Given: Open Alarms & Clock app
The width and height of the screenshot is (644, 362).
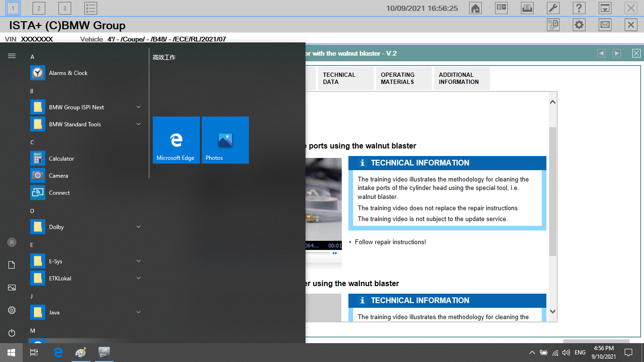Looking at the screenshot, I should (x=86, y=73).
